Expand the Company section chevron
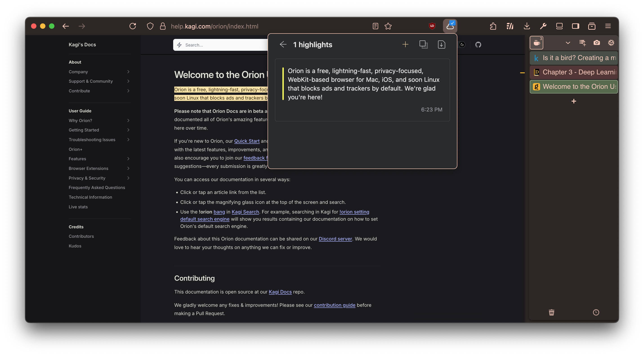The image size is (644, 356). pos(128,72)
